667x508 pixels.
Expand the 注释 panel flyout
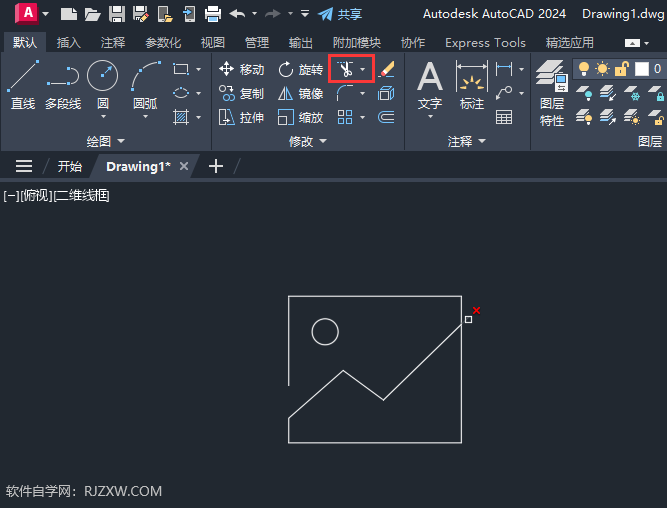click(466, 141)
